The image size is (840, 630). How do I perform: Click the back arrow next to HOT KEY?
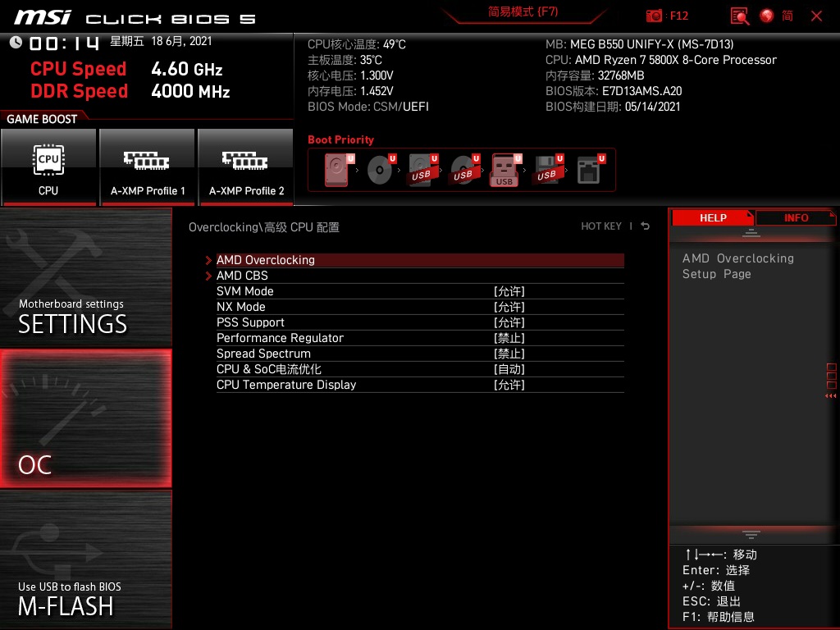[x=646, y=226]
